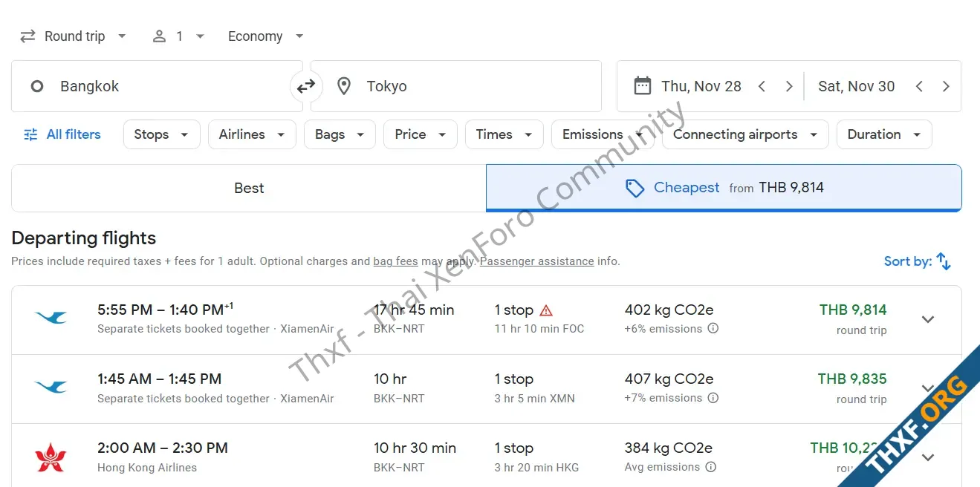
Task: Swap origin and destination cities
Action: [306, 87]
